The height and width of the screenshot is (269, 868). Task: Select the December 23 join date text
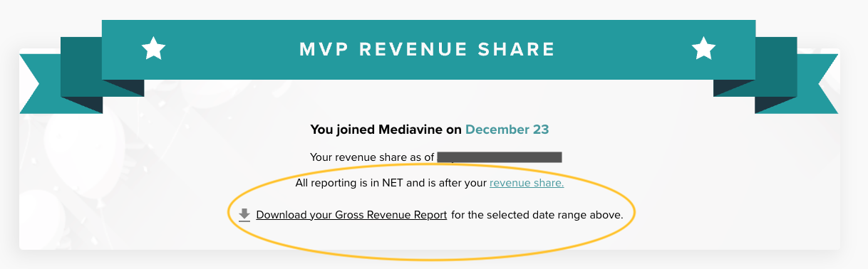tap(507, 130)
